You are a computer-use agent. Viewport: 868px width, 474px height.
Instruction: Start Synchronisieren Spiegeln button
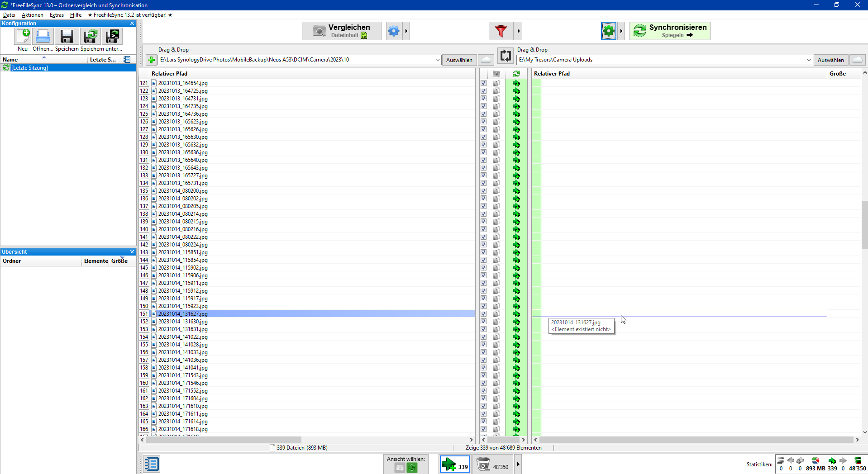pyautogui.click(x=670, y=31)
